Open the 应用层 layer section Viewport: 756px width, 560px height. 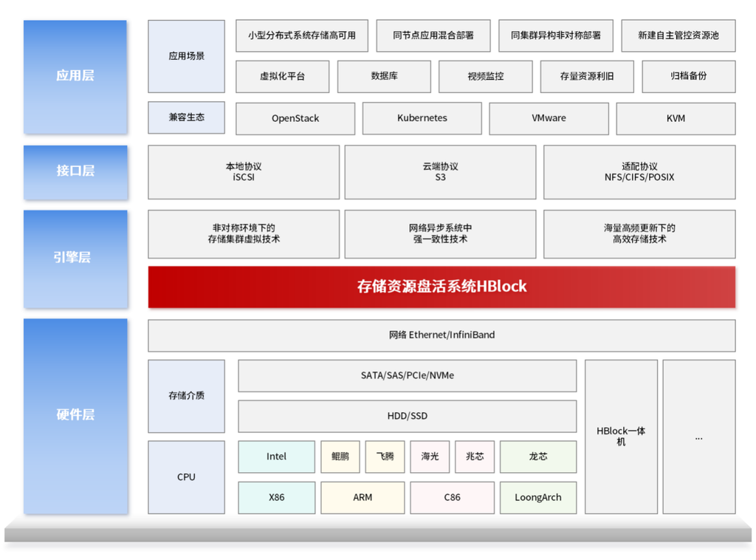point(75,76)
